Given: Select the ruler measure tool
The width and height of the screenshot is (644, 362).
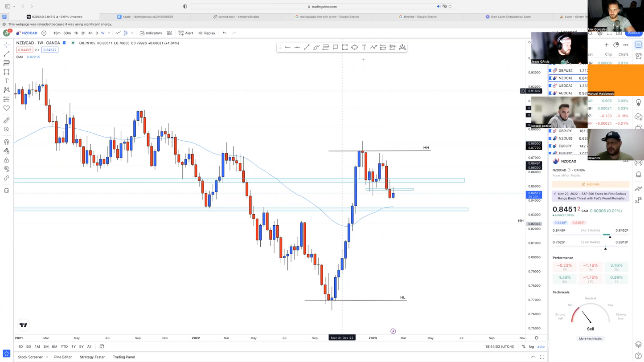Looking at the screenshot, I should [7, 120].
